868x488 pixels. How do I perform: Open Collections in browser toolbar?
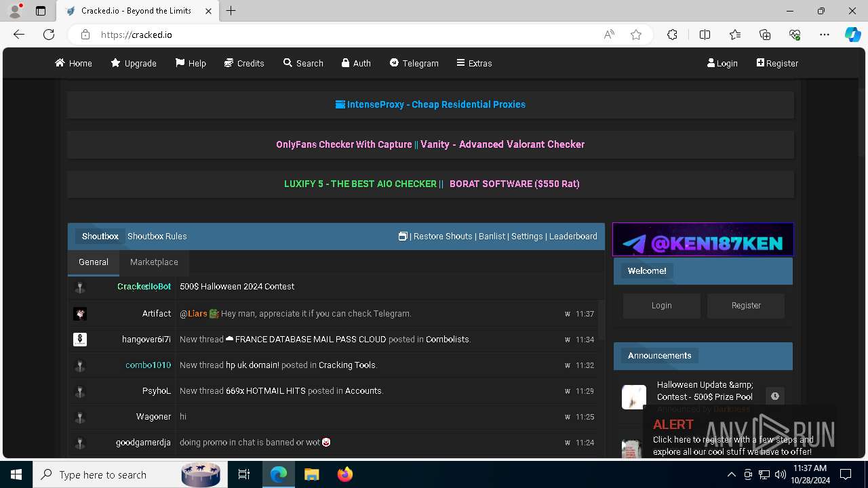point(765,35)
